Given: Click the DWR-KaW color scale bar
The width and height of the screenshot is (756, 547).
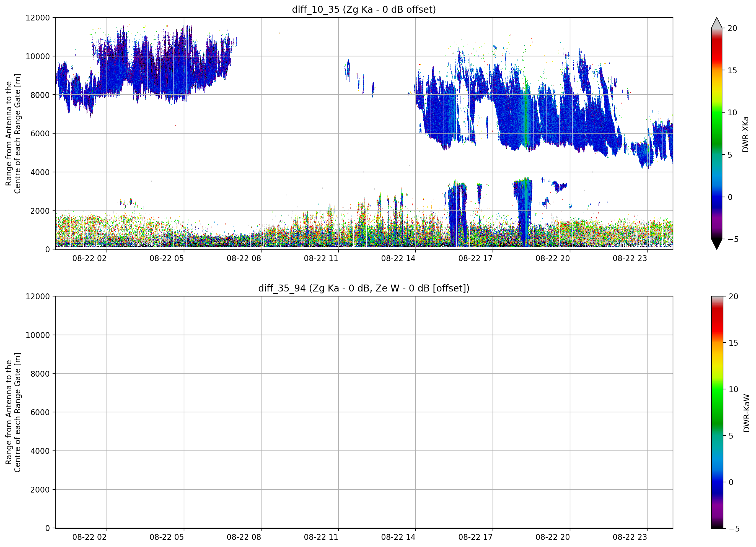Looking at the screenshot, I should coord(717,412).
